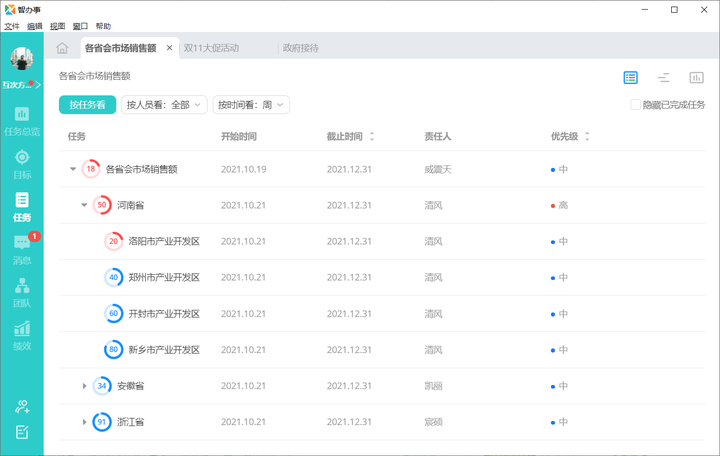Viewport: 720px width, 456px height.
Task: Open the 按时间看: 周 dropdown
Action: pyautogui.click(x=251, y=105)
